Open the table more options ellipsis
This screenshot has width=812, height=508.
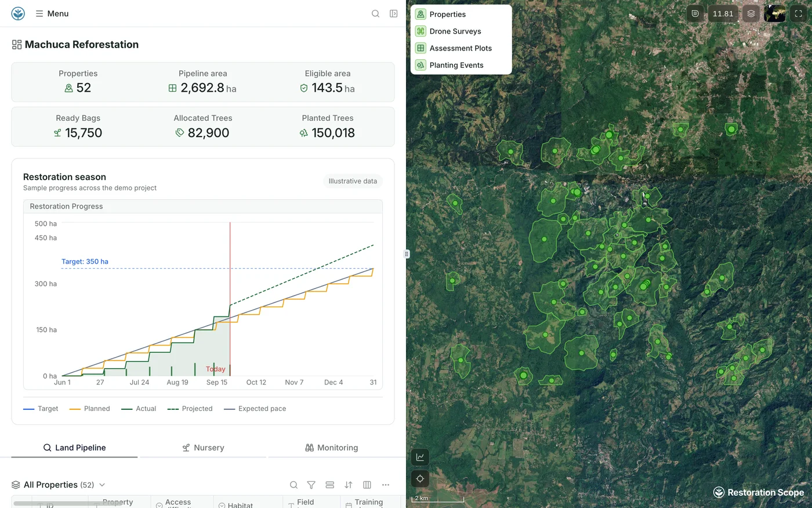386,485
